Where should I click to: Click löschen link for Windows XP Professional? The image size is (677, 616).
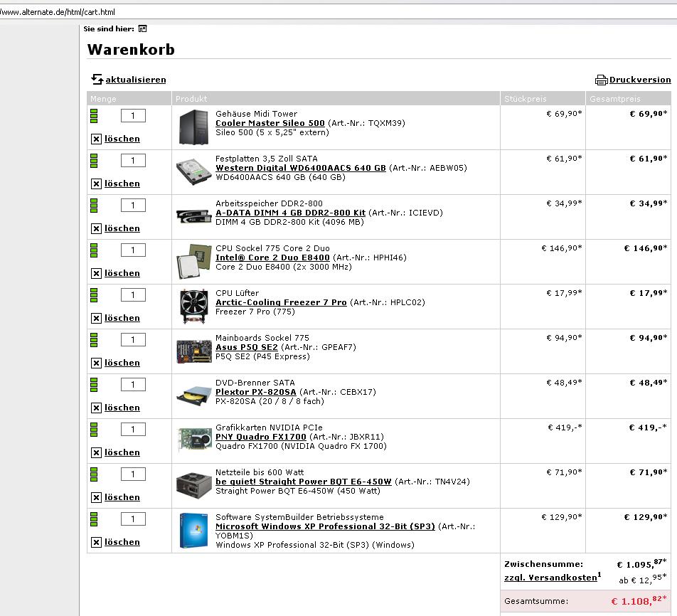point(122,543)
